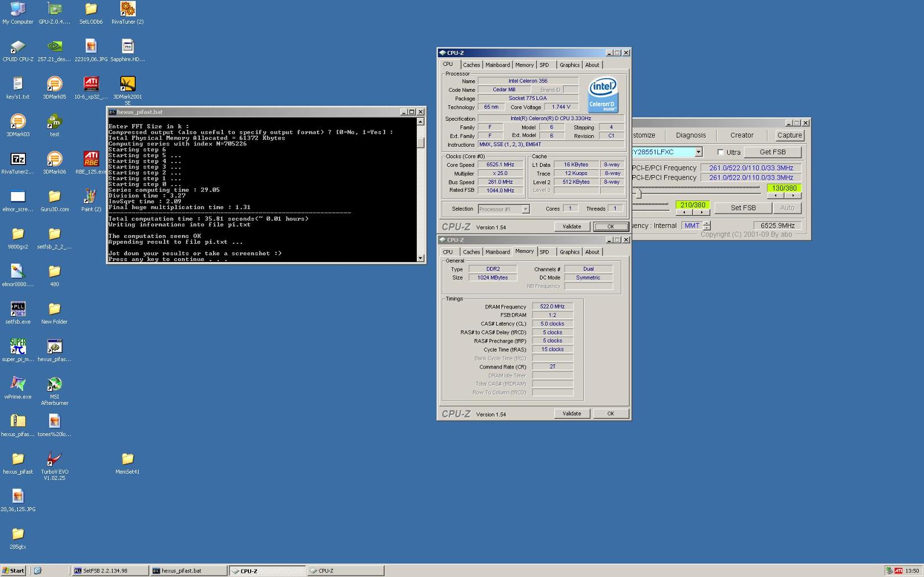Click console scrollbar down arrow in hexus_pifast
The width and height of the screenshot is (924, 577).
click(420, 258)
